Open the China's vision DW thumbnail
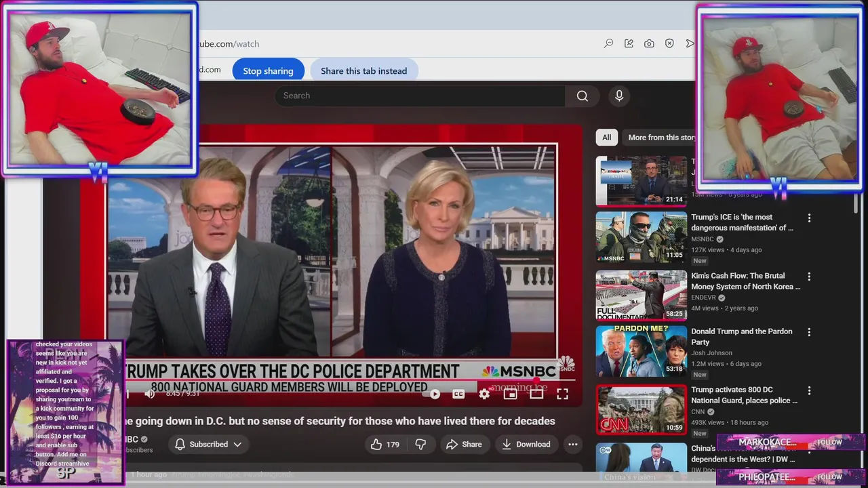The height and width of the screenshot is (488, 868). click(642, 462)
